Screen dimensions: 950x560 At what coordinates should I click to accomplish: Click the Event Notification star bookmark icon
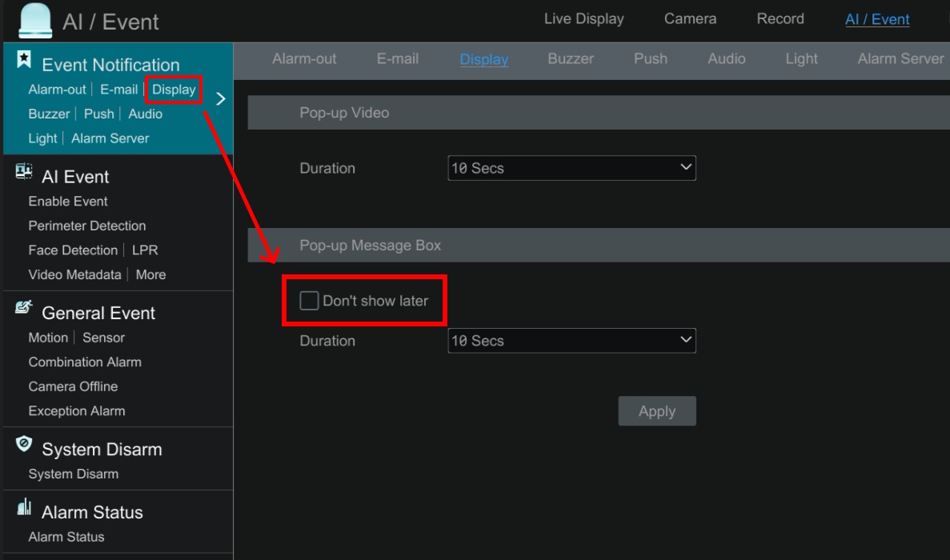[24, 59]
